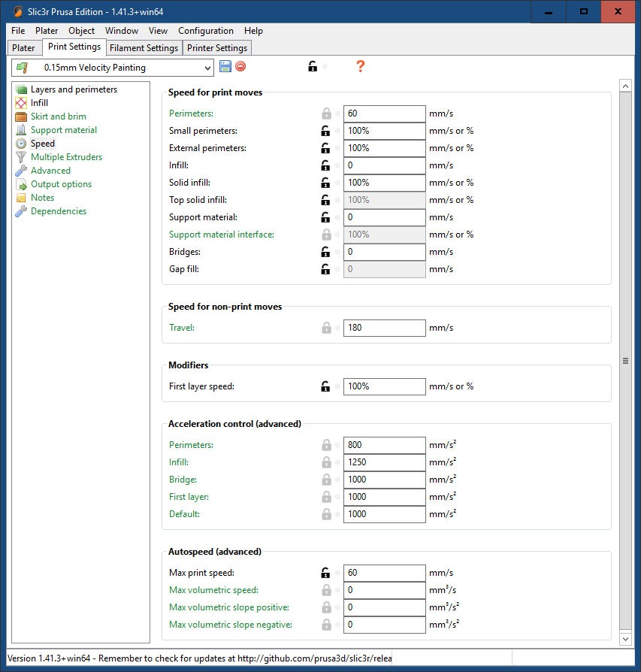Click the Max volumetric speed field
This screenshot has height=672, width=641.
(384, 590)
